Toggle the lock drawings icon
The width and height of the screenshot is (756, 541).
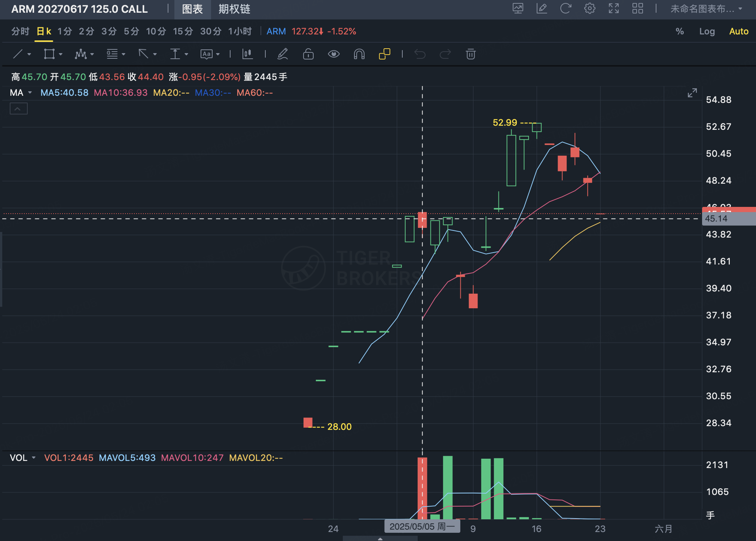308,54
